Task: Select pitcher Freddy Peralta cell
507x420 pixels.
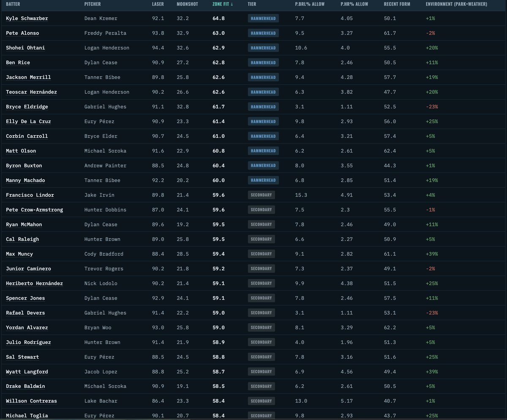Action: [105, 33]
